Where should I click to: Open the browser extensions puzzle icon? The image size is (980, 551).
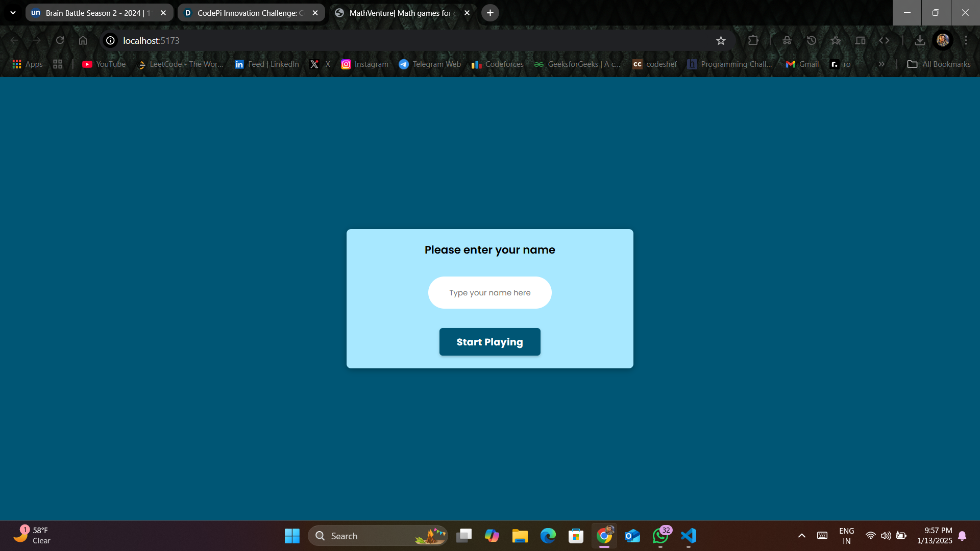753,41
